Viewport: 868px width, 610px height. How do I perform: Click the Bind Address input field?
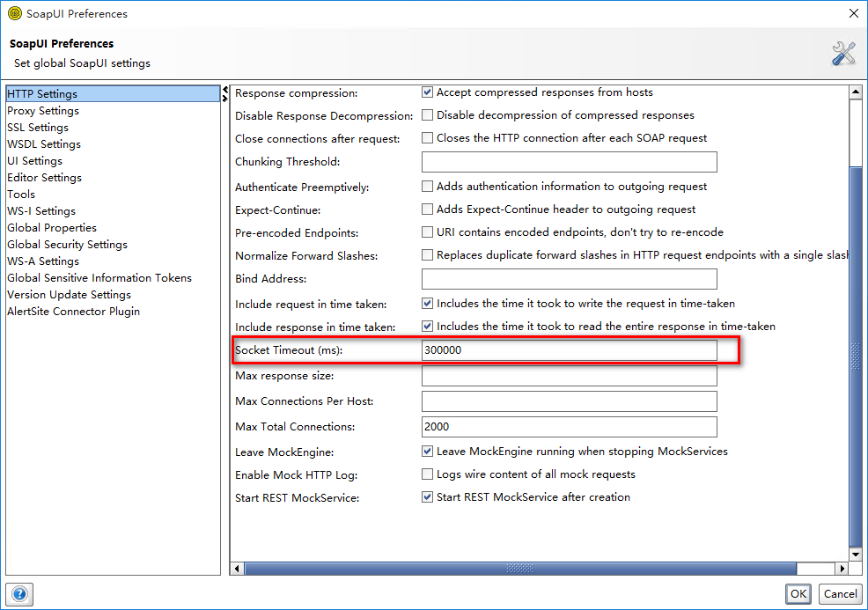coord(569,279)
